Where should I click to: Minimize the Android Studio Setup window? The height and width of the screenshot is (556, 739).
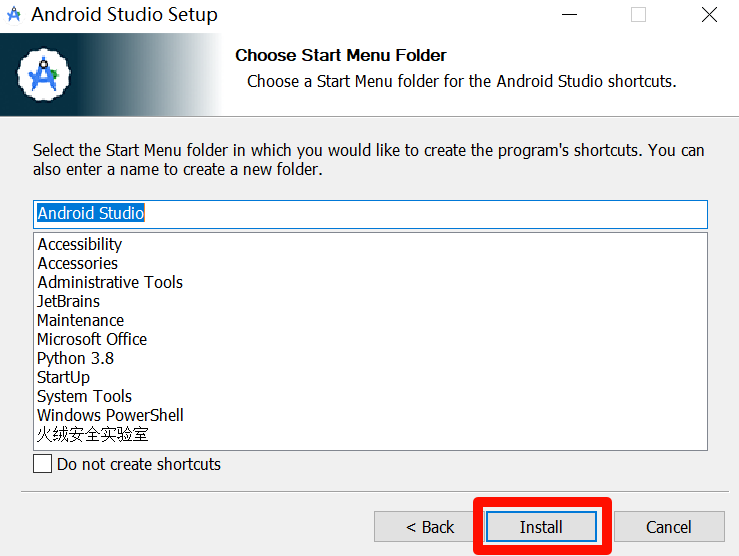pyautogui.click(x=568, y=15)
